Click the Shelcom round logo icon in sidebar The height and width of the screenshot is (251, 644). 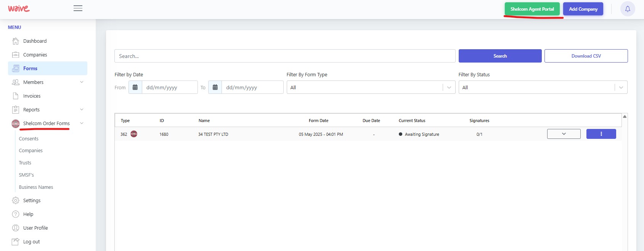pyautogui.click(x=16, y=123)
